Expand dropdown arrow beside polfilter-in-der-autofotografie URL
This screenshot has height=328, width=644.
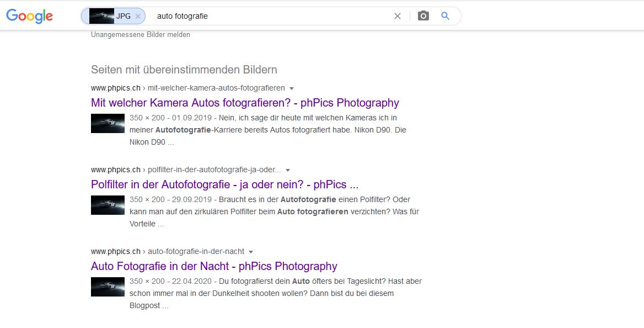tap(288, 171)
